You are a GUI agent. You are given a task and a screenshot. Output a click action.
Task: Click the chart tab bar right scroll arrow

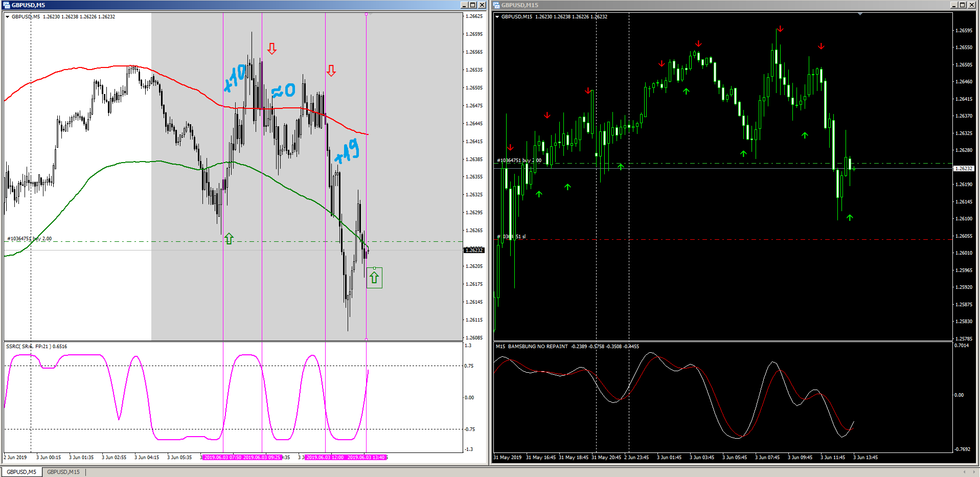973,472
